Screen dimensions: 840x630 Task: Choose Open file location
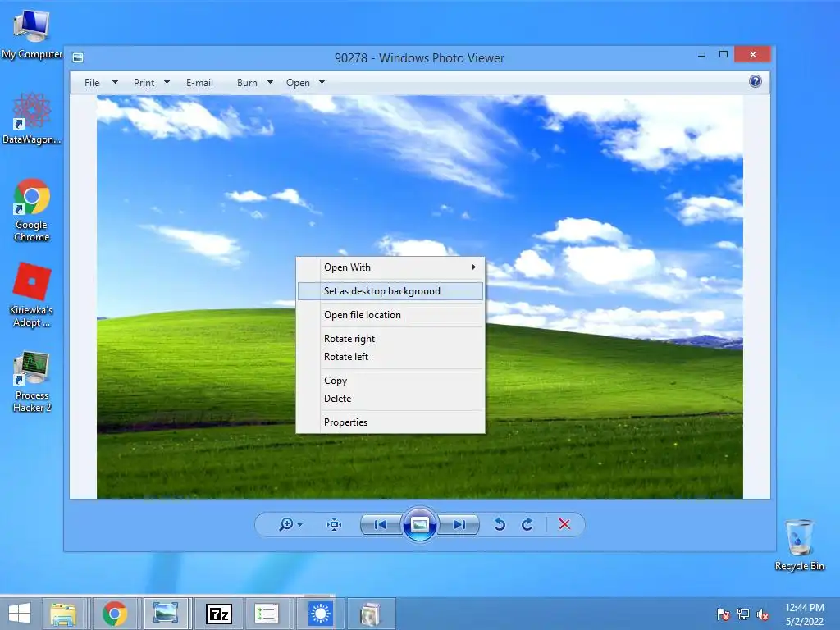coord(390,315)
